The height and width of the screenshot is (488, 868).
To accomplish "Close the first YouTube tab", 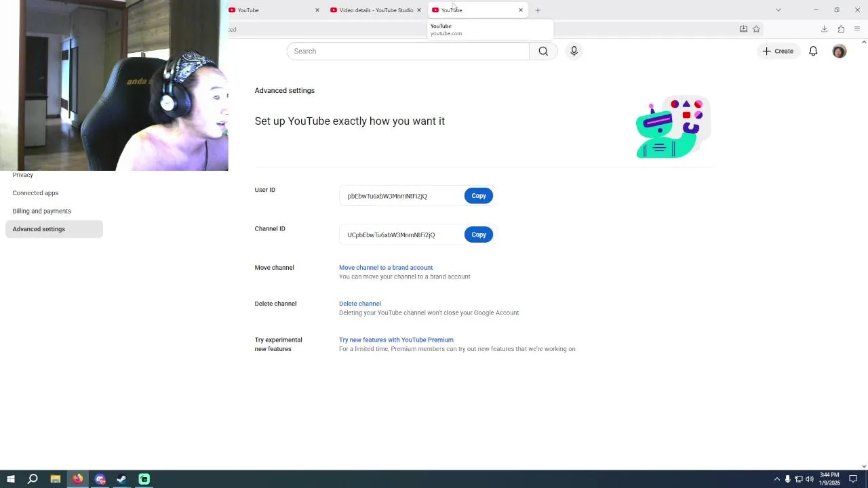I will [x=317, y=10].
